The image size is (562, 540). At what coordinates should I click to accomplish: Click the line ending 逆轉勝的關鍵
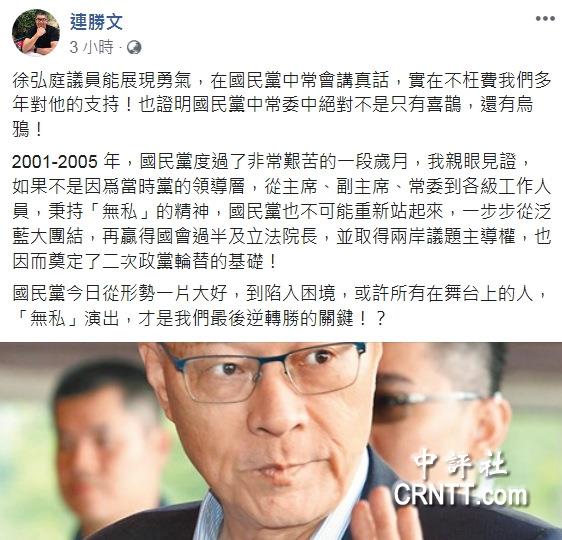199,318
